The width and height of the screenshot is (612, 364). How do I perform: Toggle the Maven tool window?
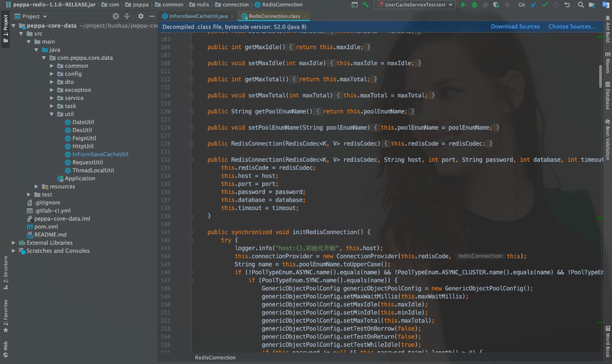608,62
